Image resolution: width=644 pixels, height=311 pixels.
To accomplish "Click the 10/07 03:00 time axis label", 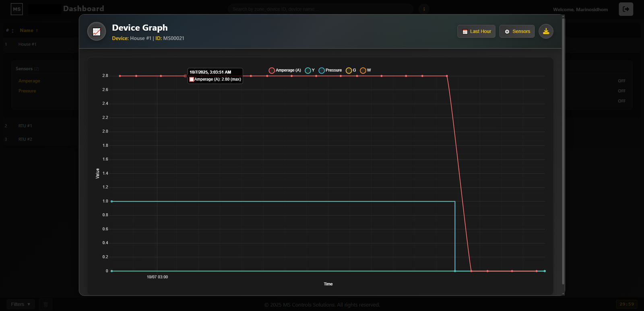I will point(157,277).
